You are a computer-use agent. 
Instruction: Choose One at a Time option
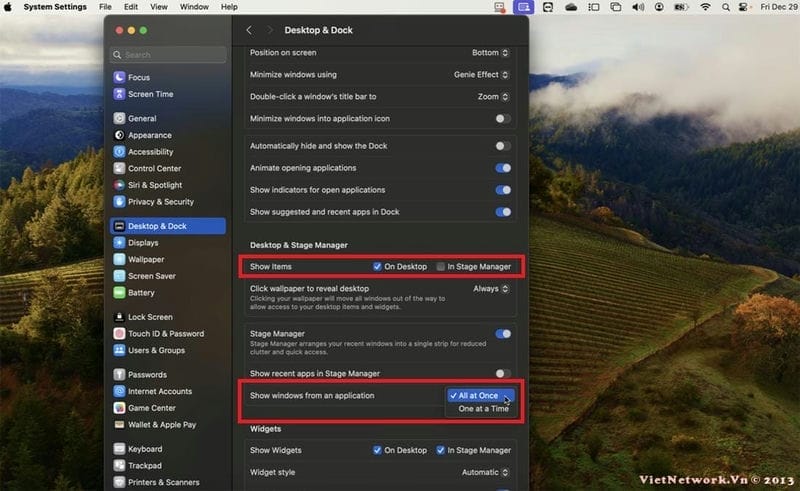click(483, 409)
